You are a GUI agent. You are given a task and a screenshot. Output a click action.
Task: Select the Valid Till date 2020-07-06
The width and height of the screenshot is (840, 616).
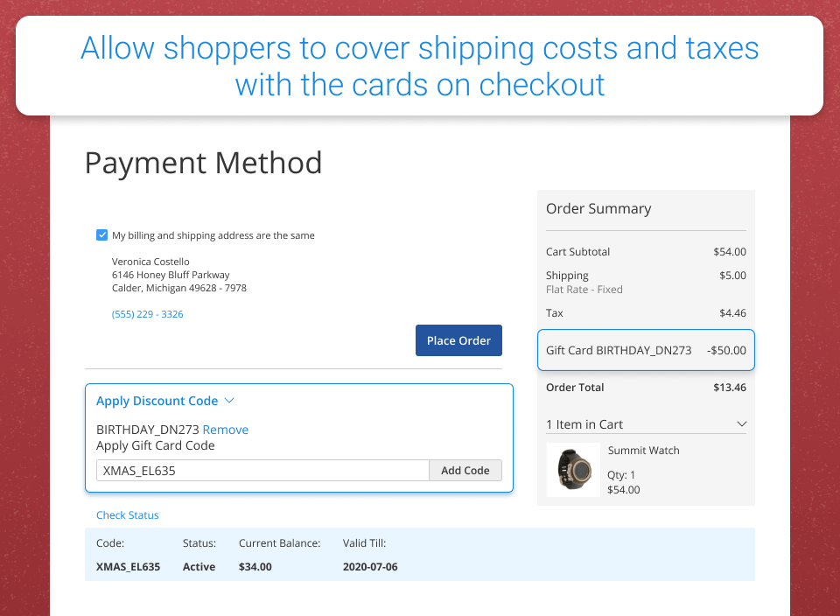point(370,566)
